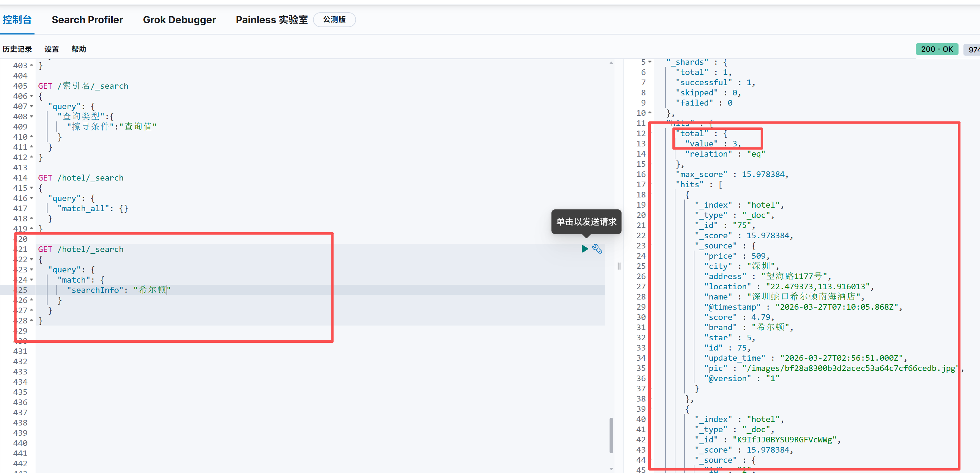Image resolution: width=980 pixels, height=473 pixels.
Task: Collapse the _shards block in response line 5
Action: 650,62
